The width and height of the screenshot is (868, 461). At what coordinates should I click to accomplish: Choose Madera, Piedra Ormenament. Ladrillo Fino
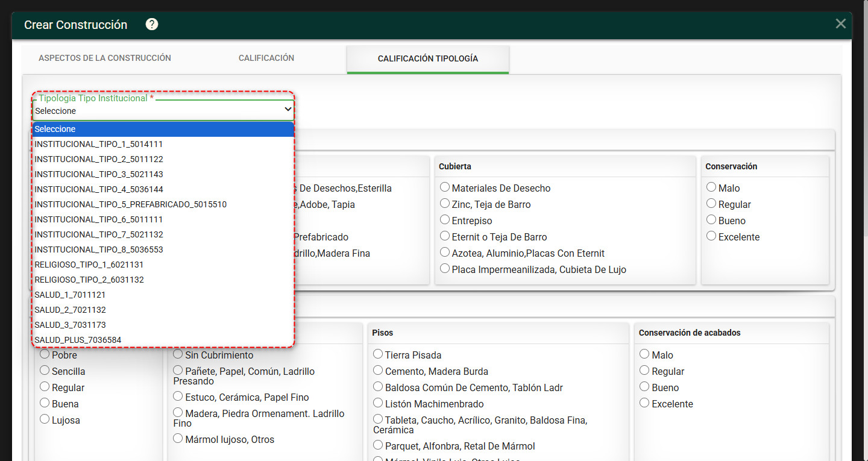pos(178,413)
